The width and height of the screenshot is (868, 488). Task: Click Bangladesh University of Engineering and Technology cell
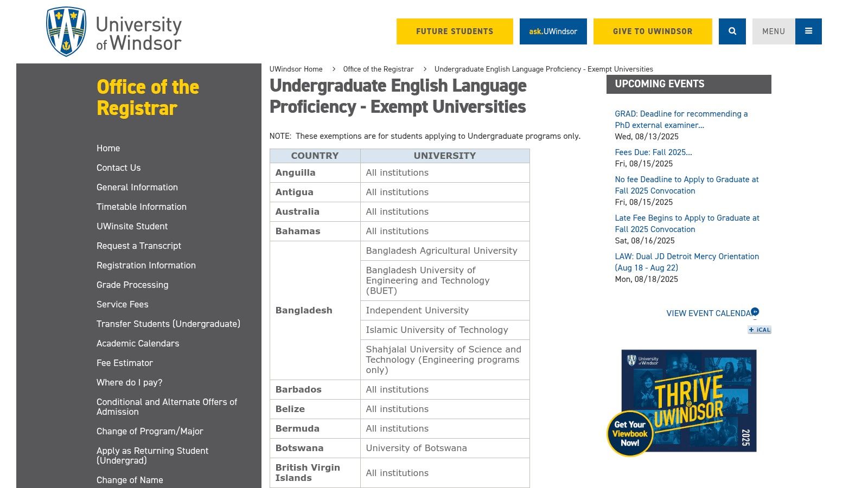tap(445, 280)
